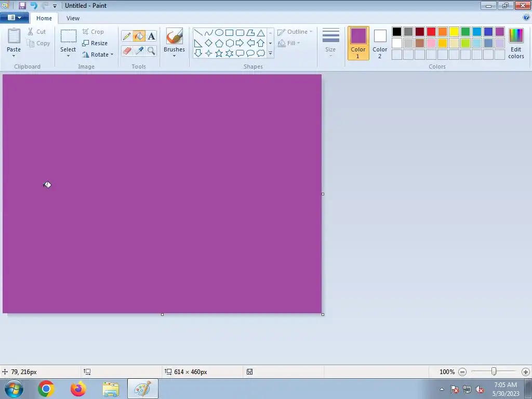Choose the Four-point star shape

coord(209,54)
